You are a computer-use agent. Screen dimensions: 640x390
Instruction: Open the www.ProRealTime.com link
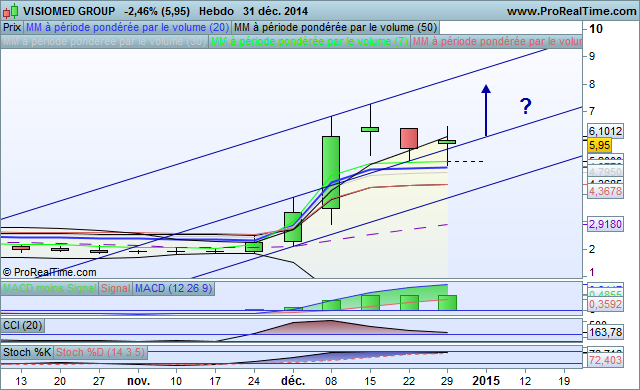pyautogui.click(x=571, y=11)
